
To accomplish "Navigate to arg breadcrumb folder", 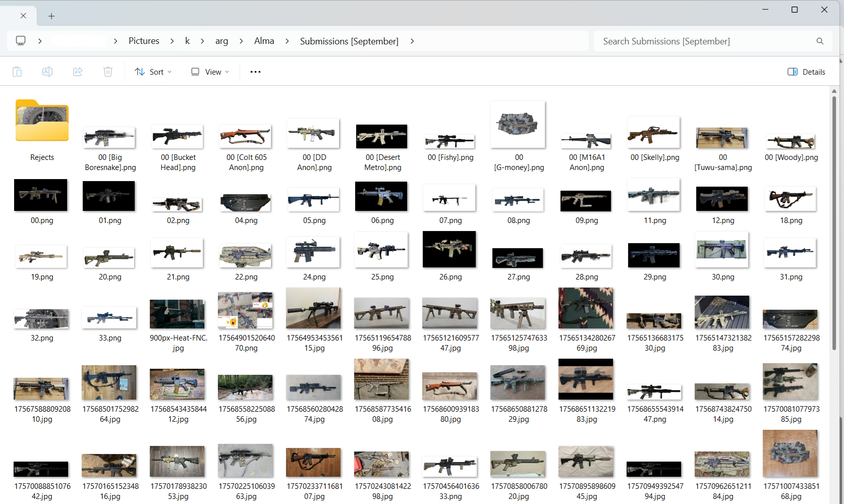I will [x=221, y=41].
